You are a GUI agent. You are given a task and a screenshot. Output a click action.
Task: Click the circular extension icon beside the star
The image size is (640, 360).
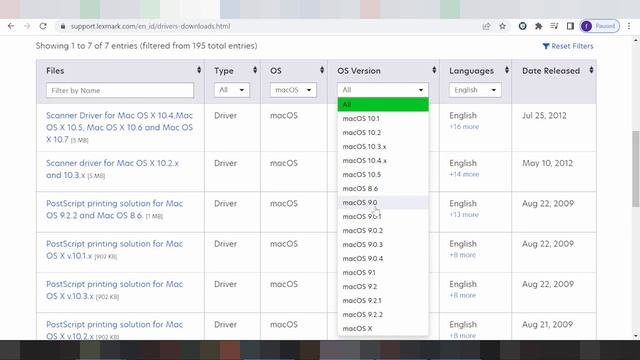pyautogui.click(x=522, y=26)
